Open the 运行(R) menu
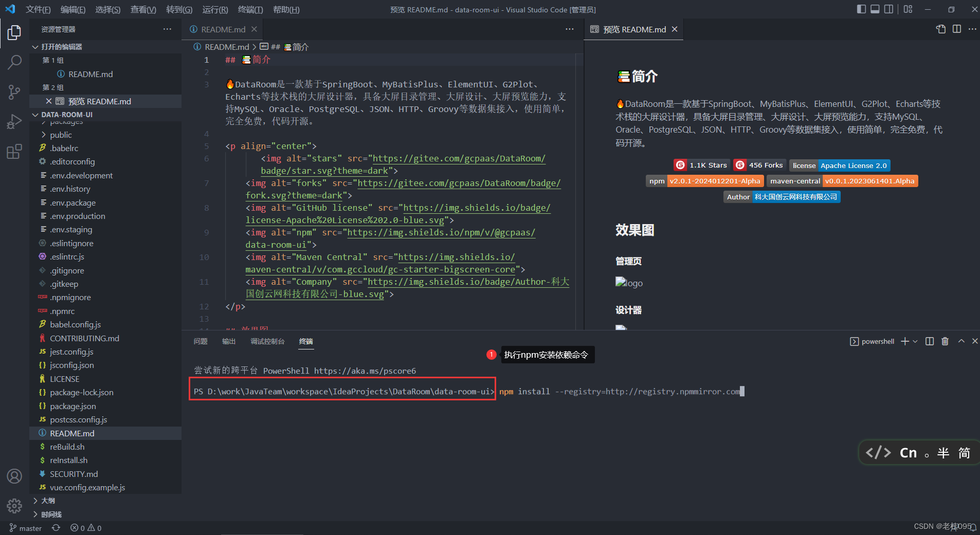The image size is (980, 535). tap(215, 9)
